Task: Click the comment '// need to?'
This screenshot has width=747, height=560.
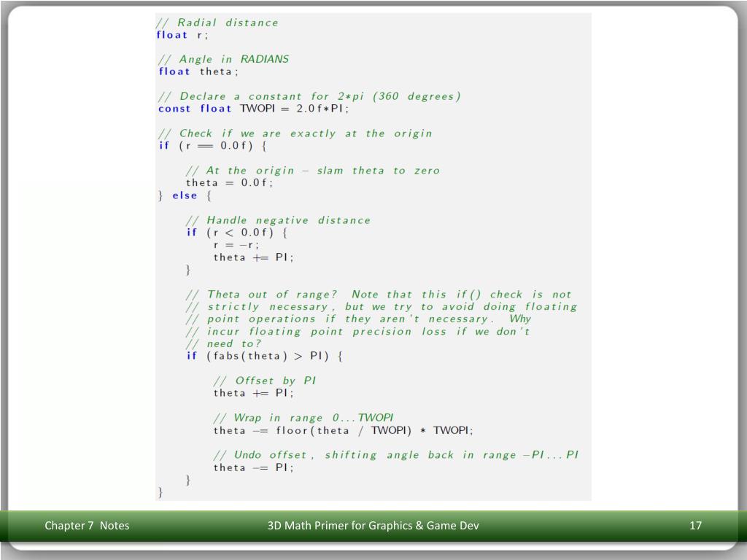Action: tap(223, 344)
